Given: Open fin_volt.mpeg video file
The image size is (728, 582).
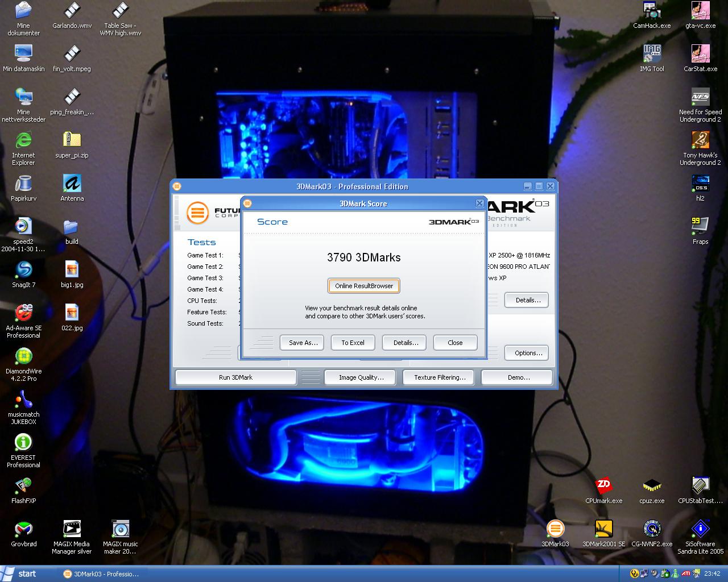Looking at the screenshot, I should (x=72, y=54).
